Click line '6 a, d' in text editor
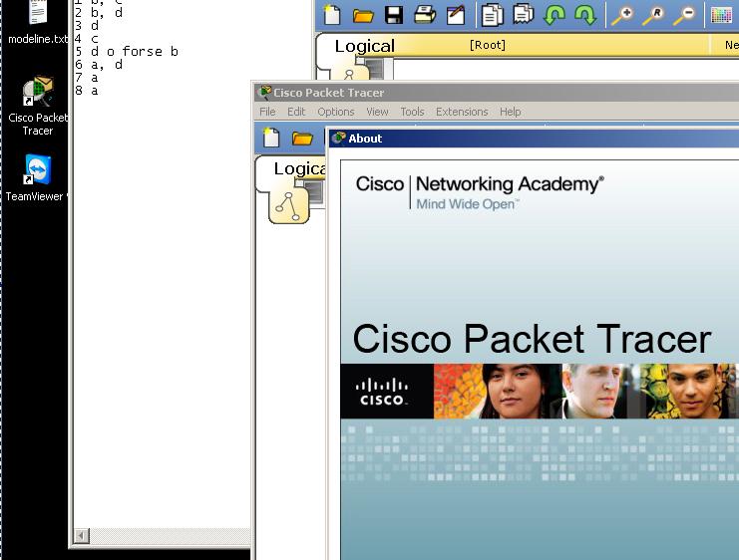 coord(99,65)
